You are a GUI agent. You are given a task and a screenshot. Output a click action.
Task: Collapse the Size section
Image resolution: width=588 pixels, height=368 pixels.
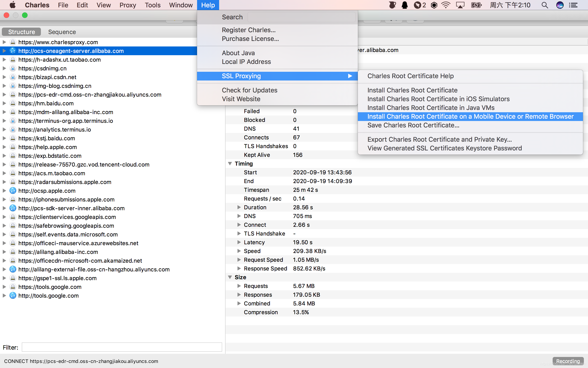point(230,277)
